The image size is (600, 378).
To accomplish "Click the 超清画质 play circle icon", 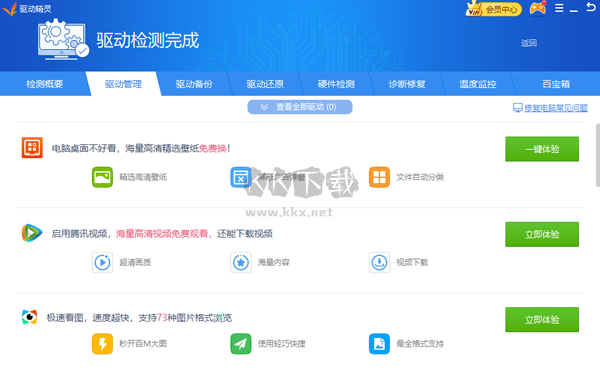I will (102, 262).
